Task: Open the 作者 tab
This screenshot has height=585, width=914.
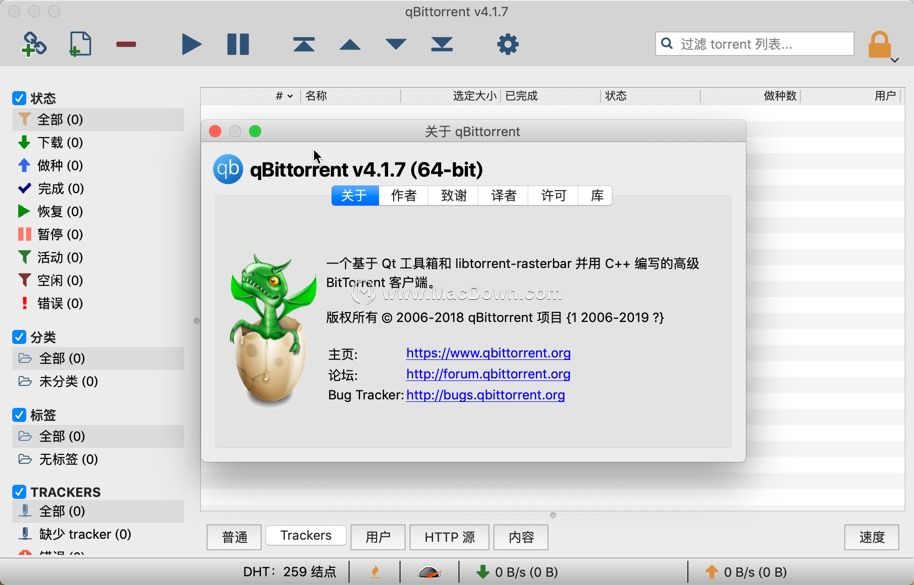Action: click(403, 195)
